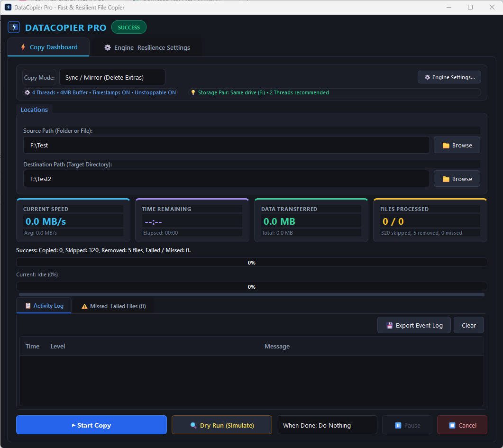Click the Time column header
The height and width of the screenshot is (448, 503).
[x=32, y=346]
